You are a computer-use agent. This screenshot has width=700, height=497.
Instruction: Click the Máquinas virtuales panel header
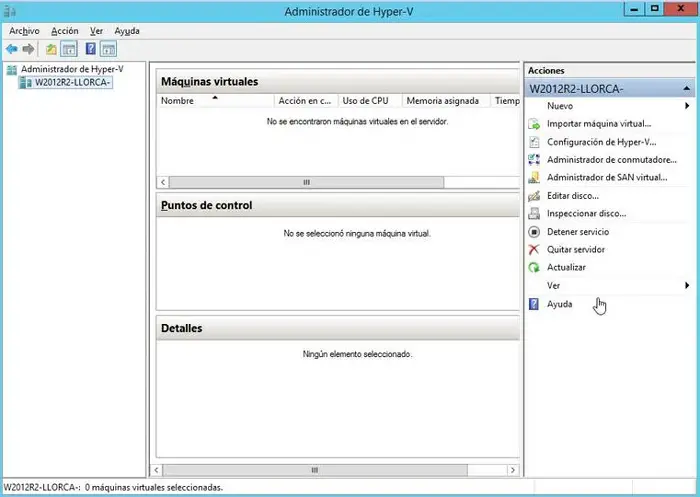338,82
